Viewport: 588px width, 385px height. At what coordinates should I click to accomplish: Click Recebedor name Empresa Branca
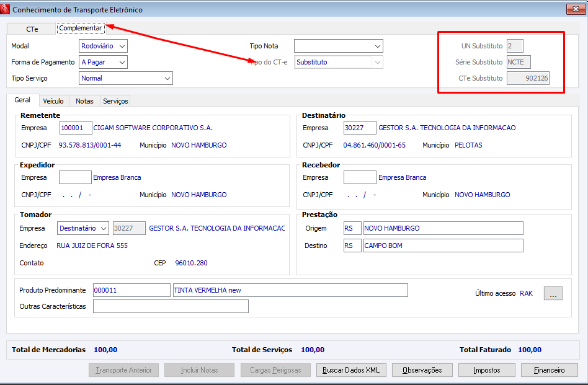(x=403, y=177)
